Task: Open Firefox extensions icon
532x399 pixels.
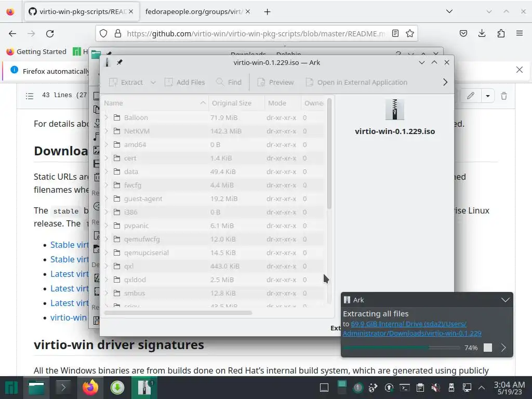Action: [x=501, y=33]
